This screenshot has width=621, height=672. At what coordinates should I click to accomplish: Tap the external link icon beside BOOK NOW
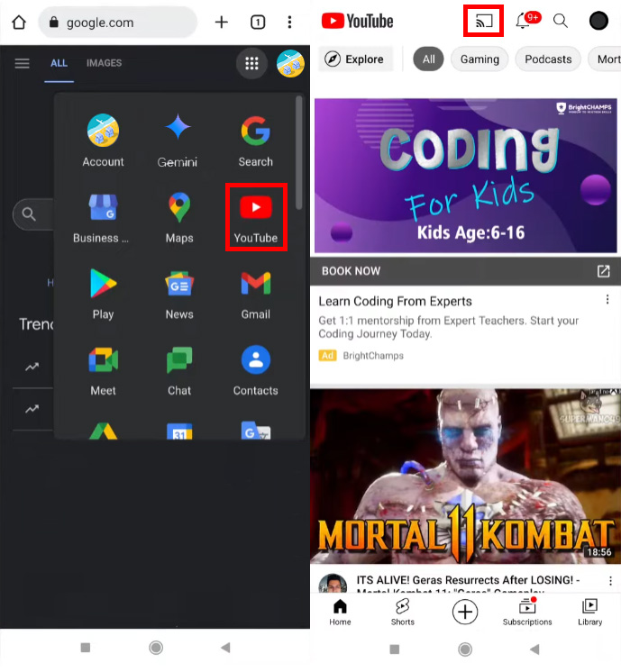pyautogui.click(x=603, y=271)
